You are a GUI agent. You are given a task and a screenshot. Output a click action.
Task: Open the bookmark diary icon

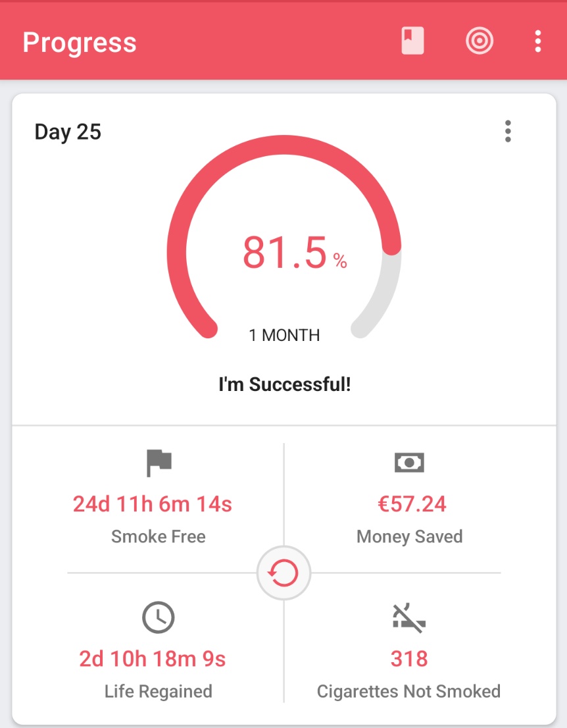click(412, 41)
